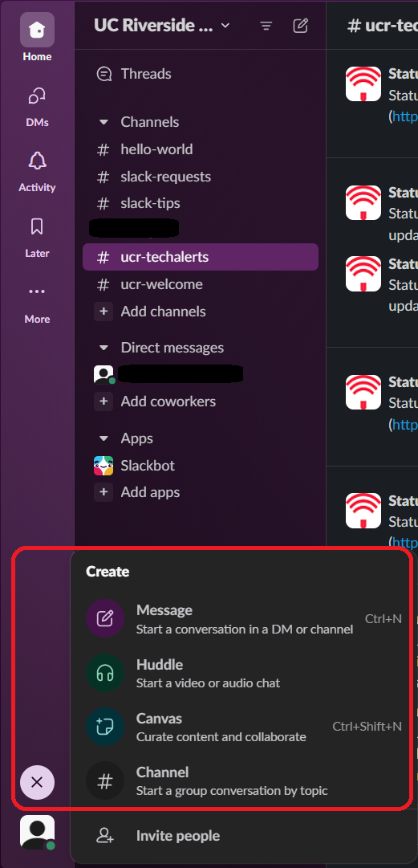Open the DMs sidebar tab
The height and width of the screenshot is (868, 418).
(37, 108)
